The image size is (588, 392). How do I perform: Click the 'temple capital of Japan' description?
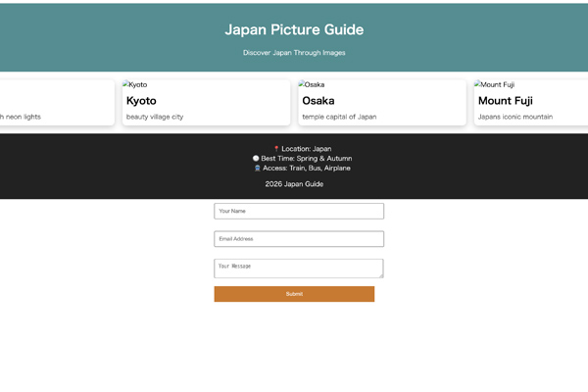[339, 117]
